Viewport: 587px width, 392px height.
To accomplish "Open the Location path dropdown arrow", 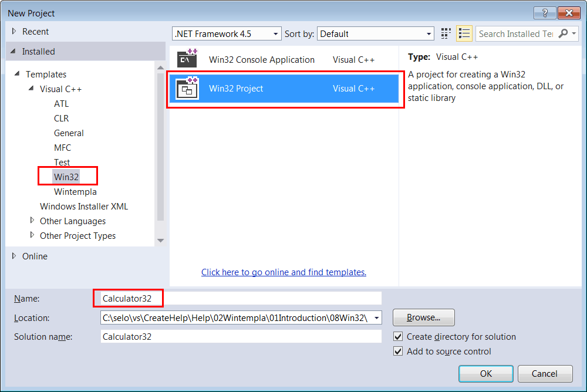I will point(377,318).
